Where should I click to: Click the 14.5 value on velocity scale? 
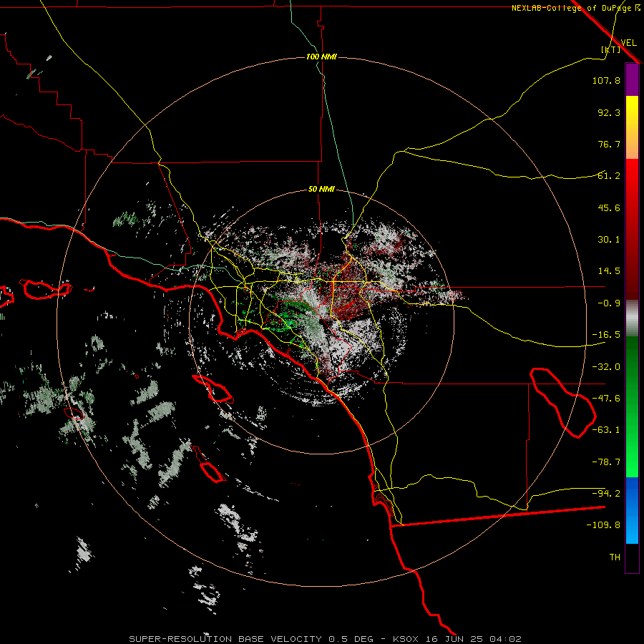609,271
